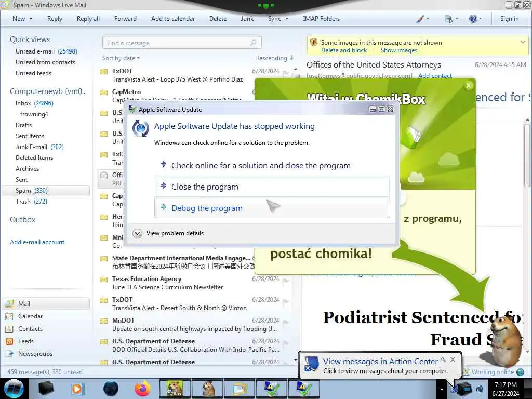This screenshot has height=399, width=532.
Task: Click unread envelope icon for CapMetro
Action: tap(104, 92)
